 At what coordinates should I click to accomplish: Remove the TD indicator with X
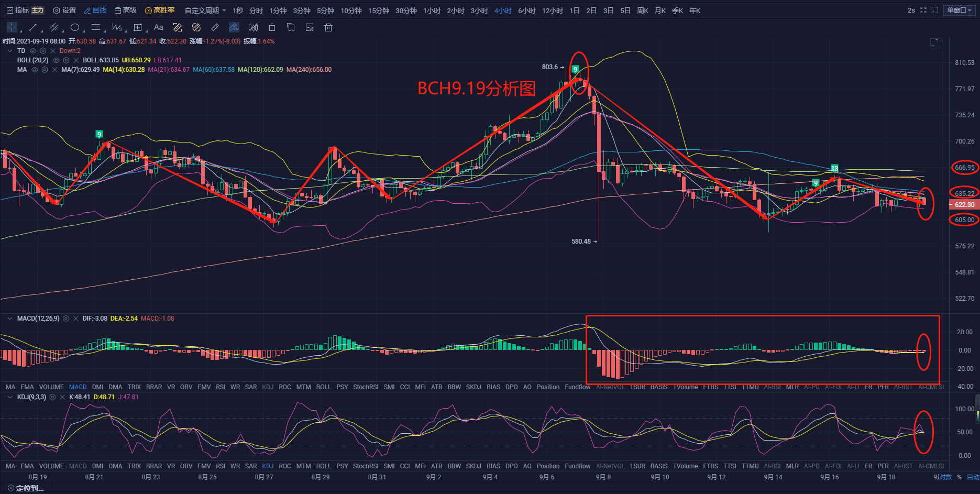coord(53,51)
